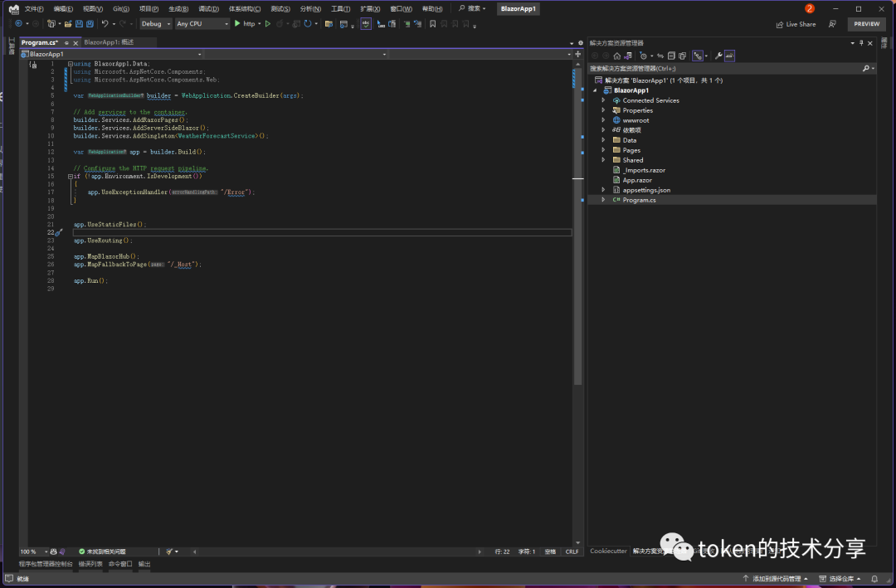Open the Any CPU platform dropdown

click(202, 24)
